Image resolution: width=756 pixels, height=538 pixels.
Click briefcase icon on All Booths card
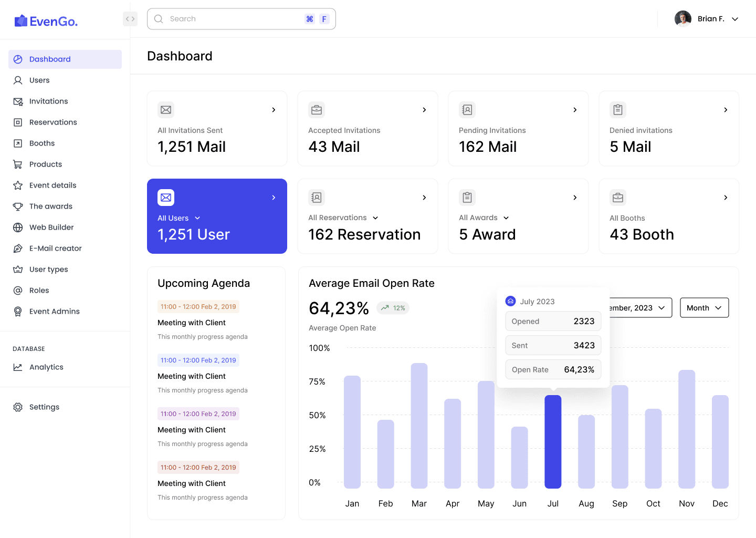618,198
